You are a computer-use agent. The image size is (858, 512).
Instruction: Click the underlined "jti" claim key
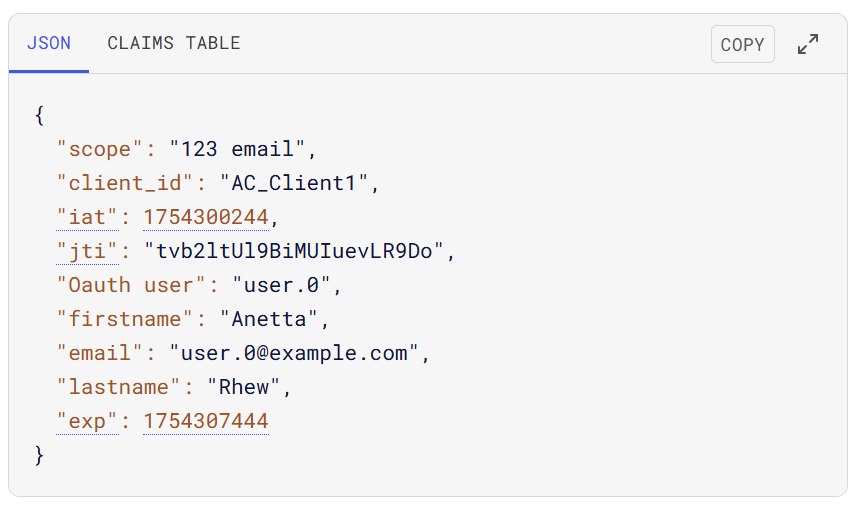pos(88,251)
